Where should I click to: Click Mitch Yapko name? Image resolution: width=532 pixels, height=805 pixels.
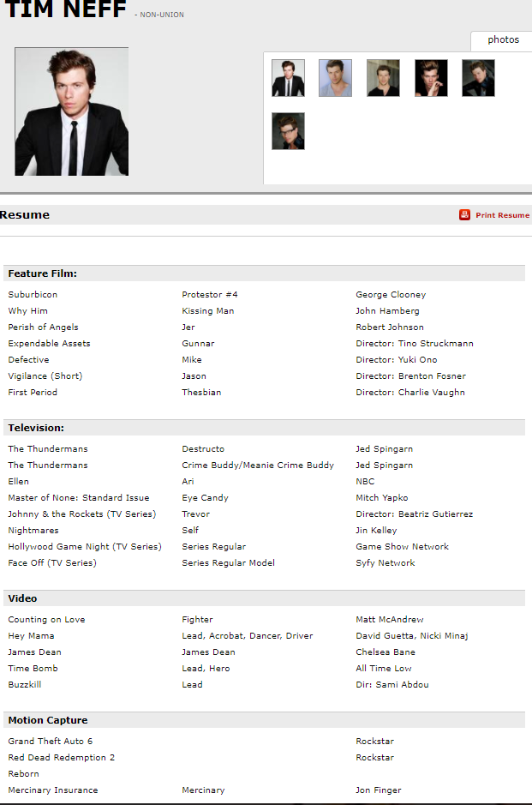tap(382, 497)
